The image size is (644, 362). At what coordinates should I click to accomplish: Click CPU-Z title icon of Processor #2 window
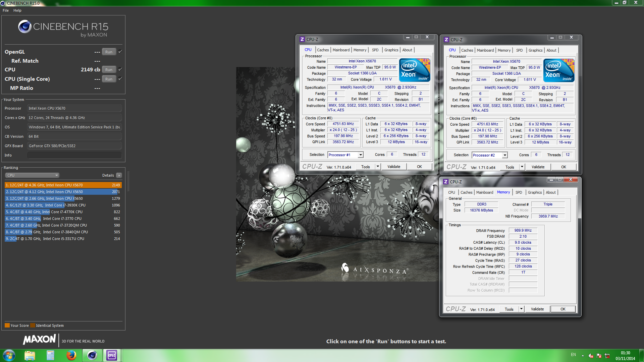(x=446, y=40)
